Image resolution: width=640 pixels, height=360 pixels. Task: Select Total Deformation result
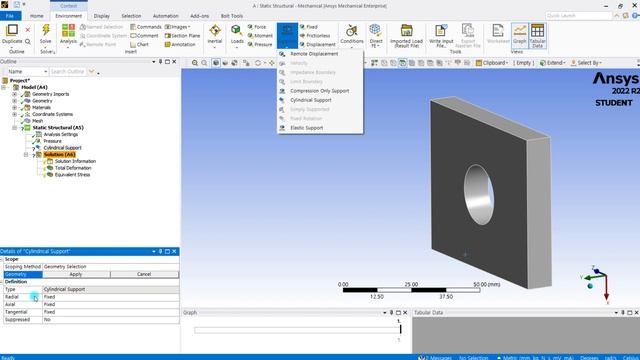73,168
